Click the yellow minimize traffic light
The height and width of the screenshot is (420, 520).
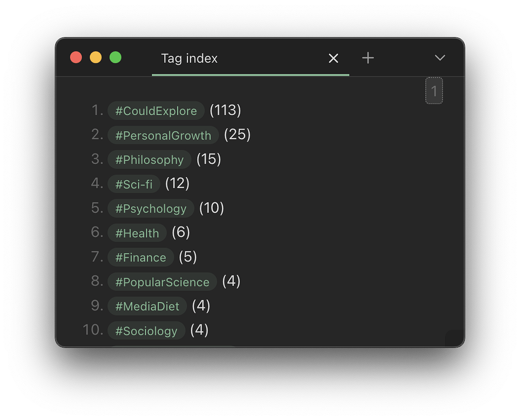pos(95,57)
